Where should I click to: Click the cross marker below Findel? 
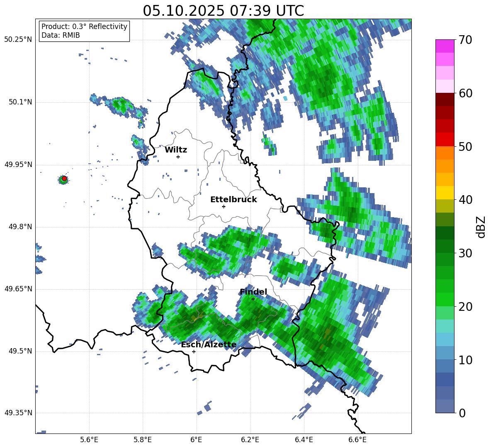point(253,299)
